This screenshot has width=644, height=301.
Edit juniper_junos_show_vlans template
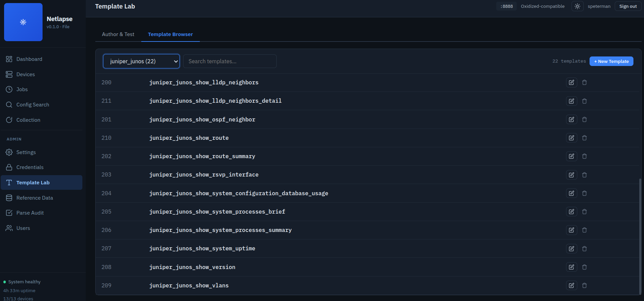571,285
